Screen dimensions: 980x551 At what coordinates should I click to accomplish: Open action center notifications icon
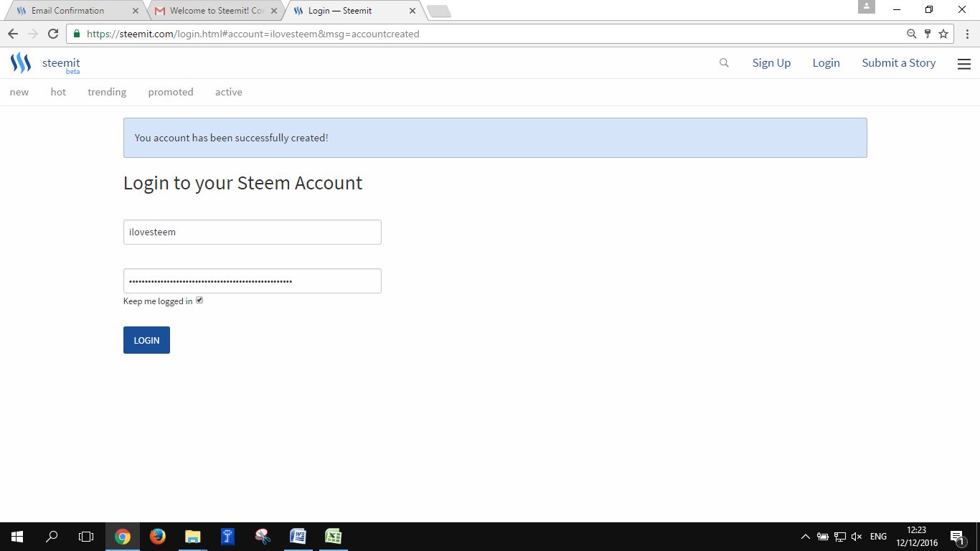tap(957, 537)
